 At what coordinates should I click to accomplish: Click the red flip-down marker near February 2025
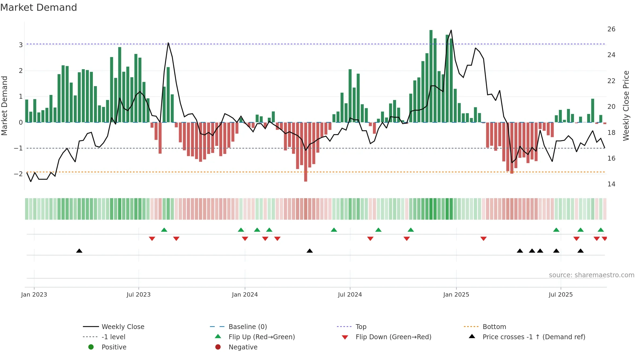(484, 239)
